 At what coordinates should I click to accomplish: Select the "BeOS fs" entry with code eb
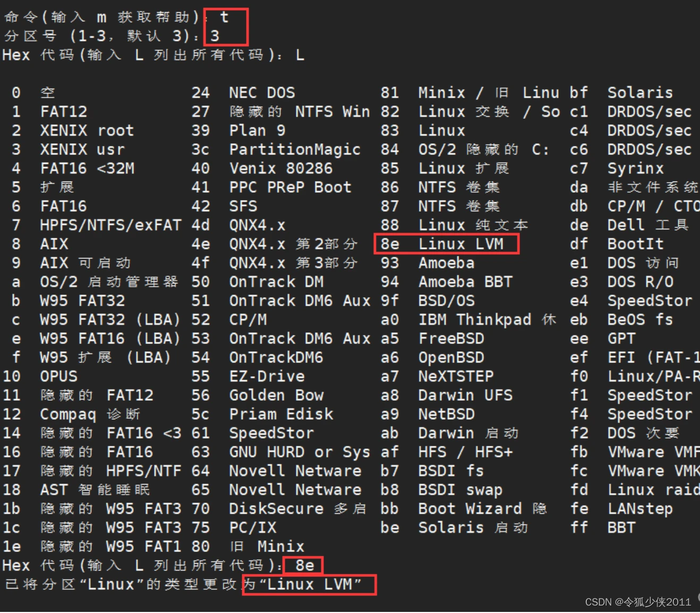click(639, 320)
